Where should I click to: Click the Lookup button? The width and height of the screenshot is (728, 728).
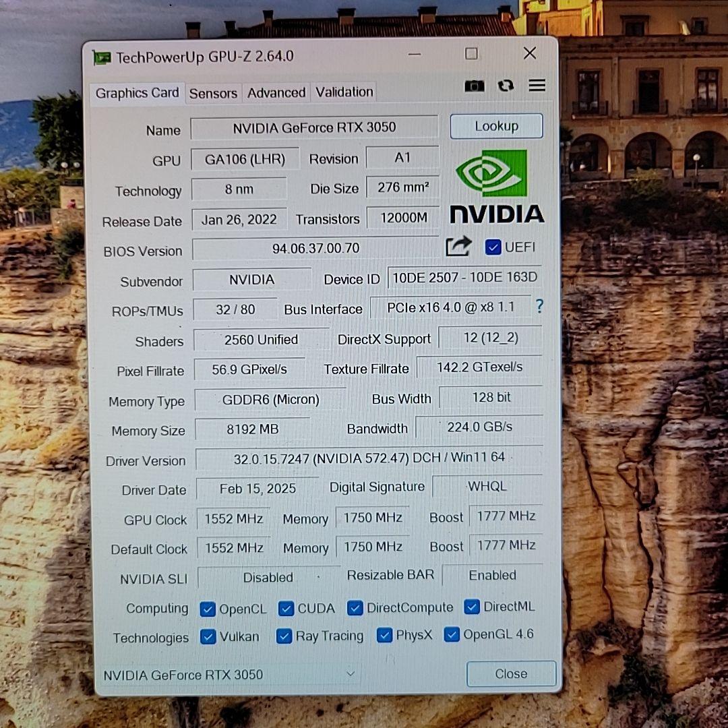[x=496, y=126]
